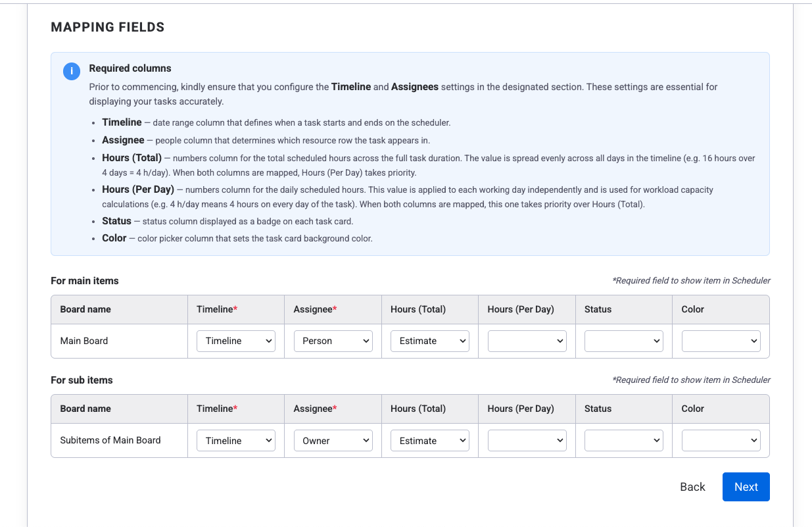This screenshot has height=527, width=812.
Task: Open the Status dropdown for sub items
Action: pyautogui.click(x=623, y=440)
